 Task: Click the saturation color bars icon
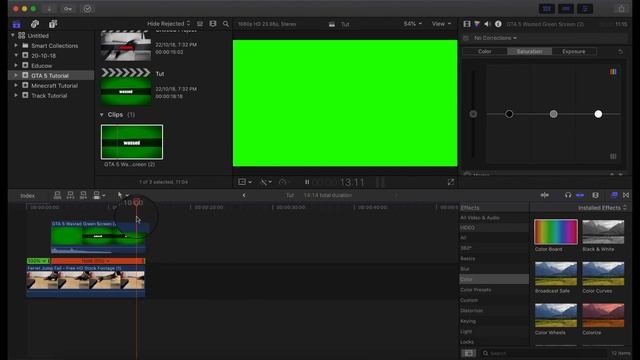coord(613,72)
